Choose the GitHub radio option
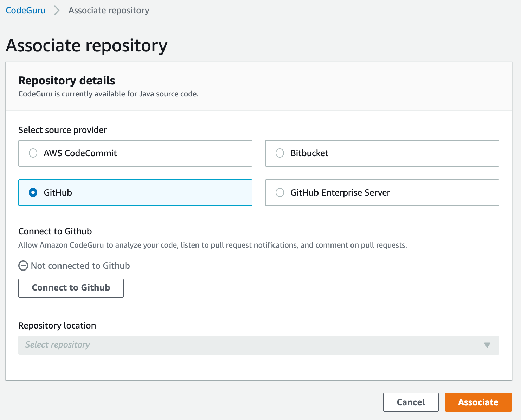This screenshot has height=420, width=521. pyautogui.click(x=135, y=193)
